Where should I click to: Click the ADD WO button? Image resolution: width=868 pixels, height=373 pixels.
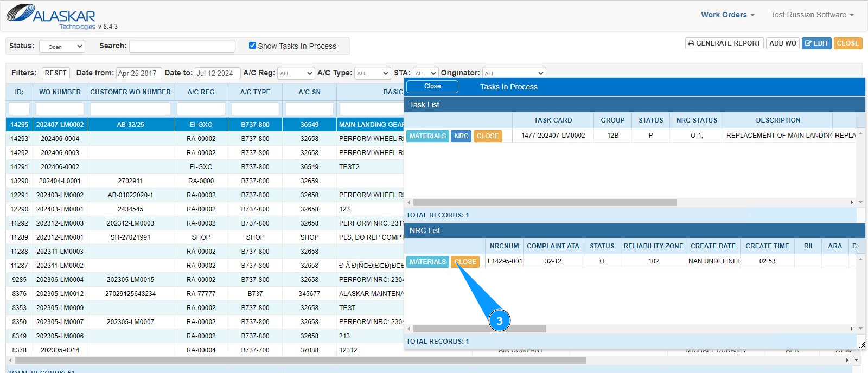[x=782, y=43]
